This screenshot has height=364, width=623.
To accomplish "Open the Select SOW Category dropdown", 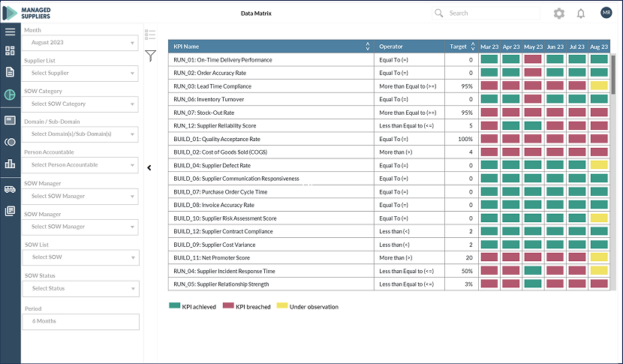I will tap(80, 104).
